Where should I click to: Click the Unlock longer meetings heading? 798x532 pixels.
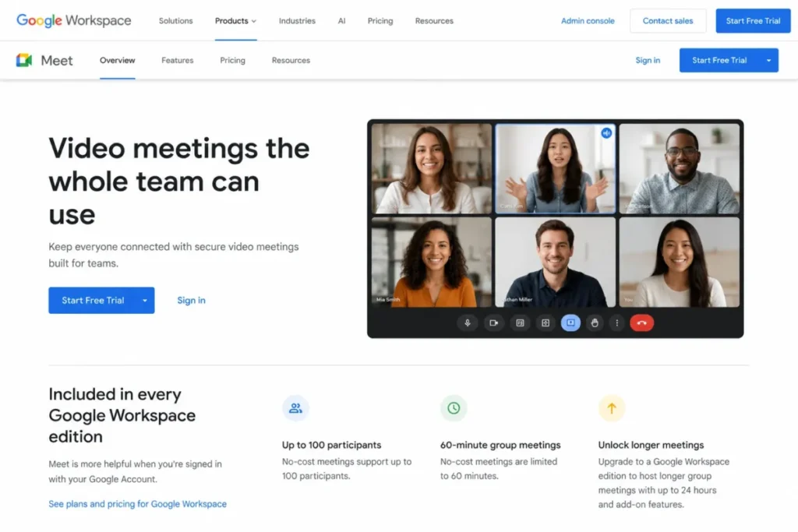point(651,445)
